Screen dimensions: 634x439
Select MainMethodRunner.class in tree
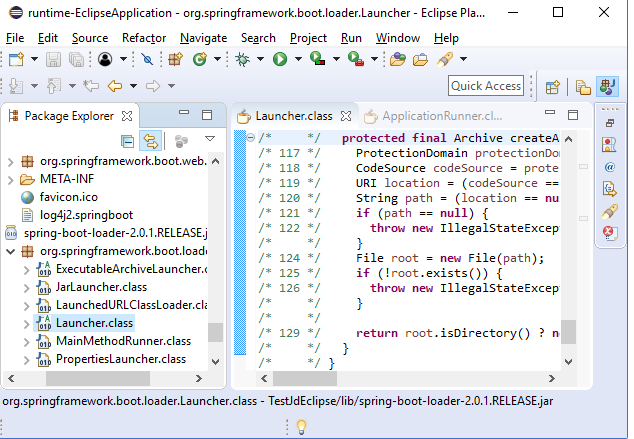tap(123, 341)
